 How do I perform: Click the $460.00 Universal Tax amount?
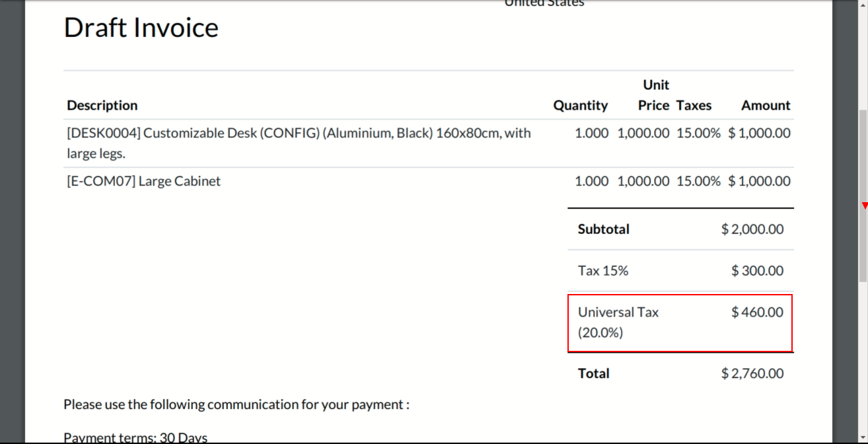pos(757,313)
